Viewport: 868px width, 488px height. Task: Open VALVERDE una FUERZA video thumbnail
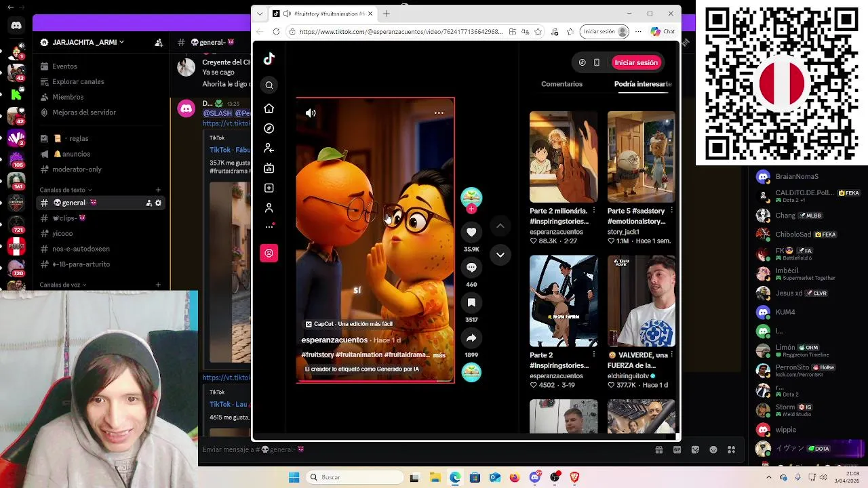tap(641, 301)
